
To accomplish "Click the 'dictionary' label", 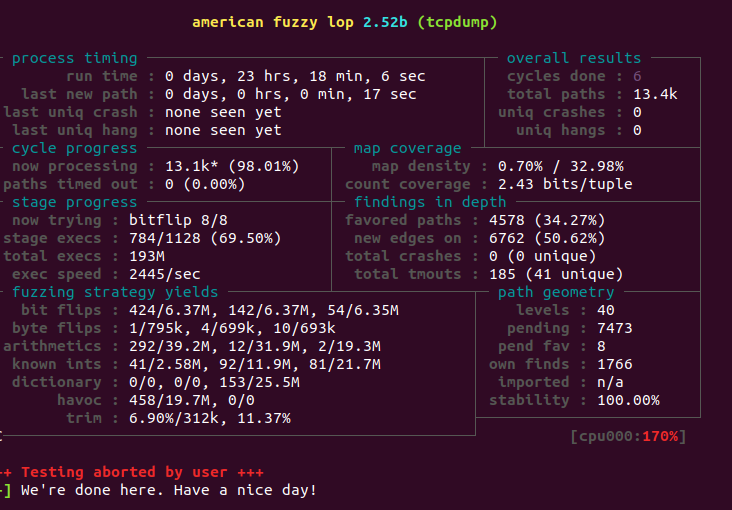I will click(x=56, y=382).
